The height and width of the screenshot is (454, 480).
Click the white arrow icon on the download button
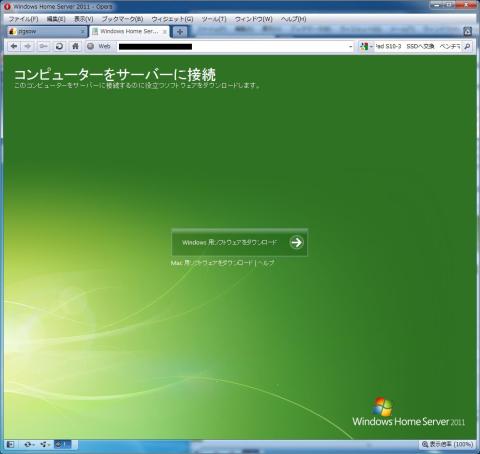tap(296, 242)
